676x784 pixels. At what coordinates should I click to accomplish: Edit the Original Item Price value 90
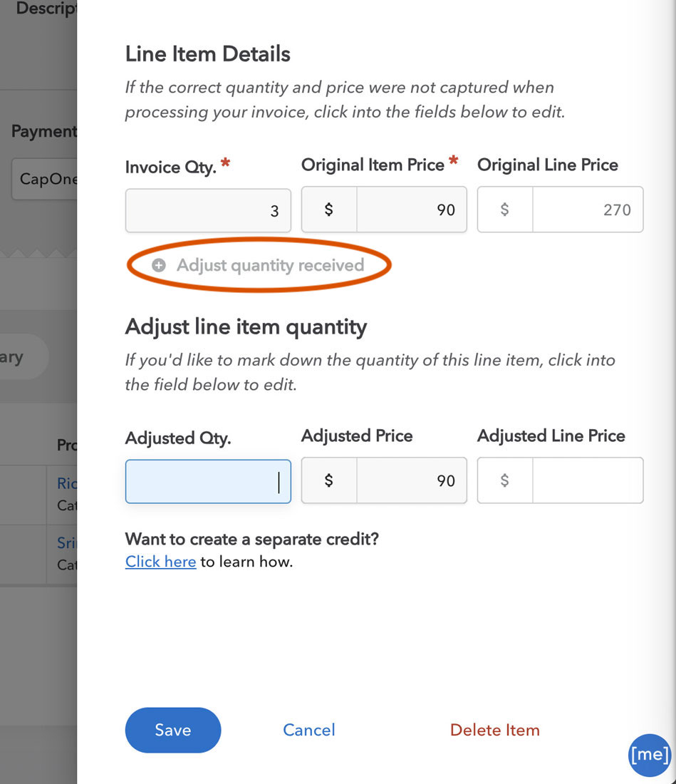[x=412, y=210]
